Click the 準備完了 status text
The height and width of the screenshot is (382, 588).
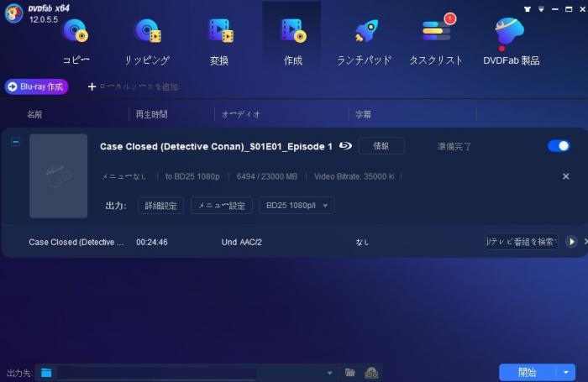tap(454, 147)
